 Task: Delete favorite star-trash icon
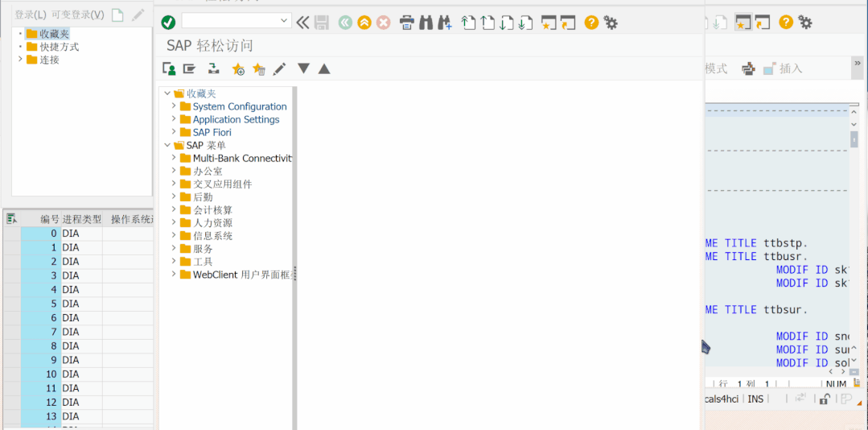[x=258, y=68]
